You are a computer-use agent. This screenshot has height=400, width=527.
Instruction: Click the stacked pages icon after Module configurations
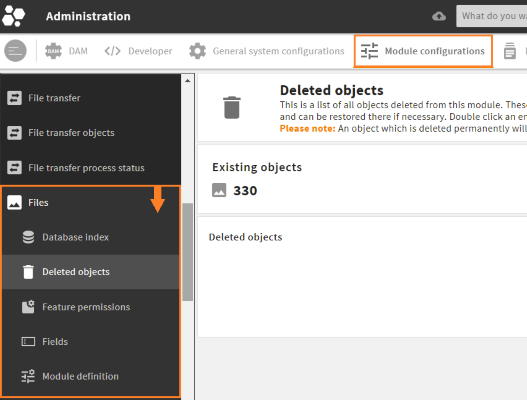click(x=510, y=51)
